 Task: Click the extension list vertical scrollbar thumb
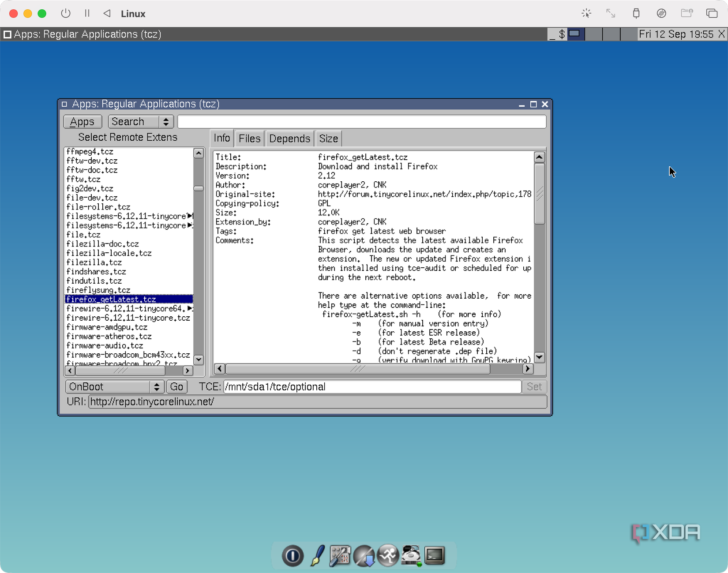pos(199,188)
